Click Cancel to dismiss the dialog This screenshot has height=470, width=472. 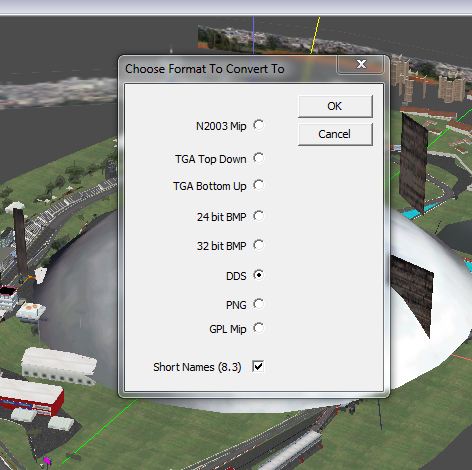335,134
